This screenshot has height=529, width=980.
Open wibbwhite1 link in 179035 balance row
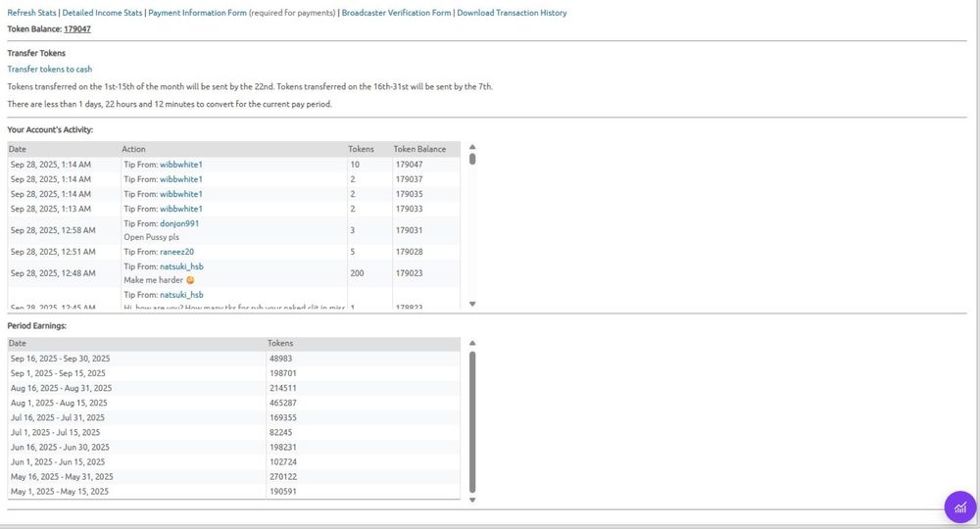point(181,194)
